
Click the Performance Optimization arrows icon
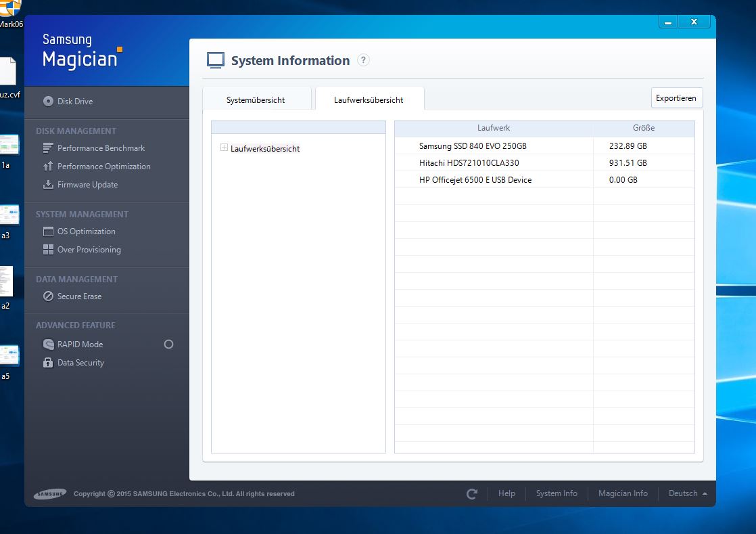click(48, 166)
